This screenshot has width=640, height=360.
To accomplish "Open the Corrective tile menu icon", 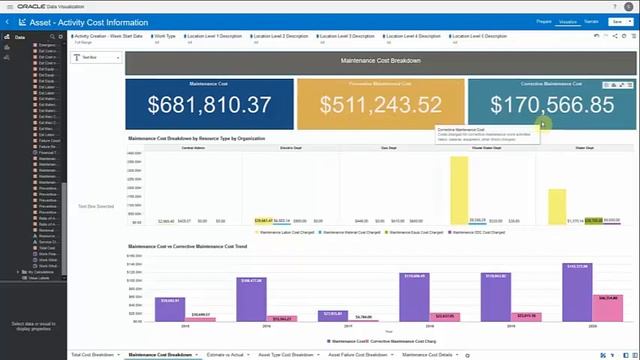I will 630,85.
